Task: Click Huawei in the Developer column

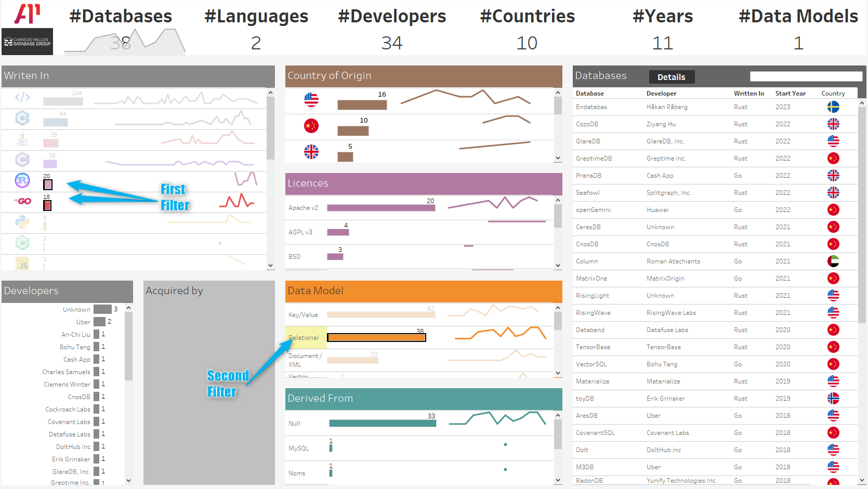Action: point(657,210)
